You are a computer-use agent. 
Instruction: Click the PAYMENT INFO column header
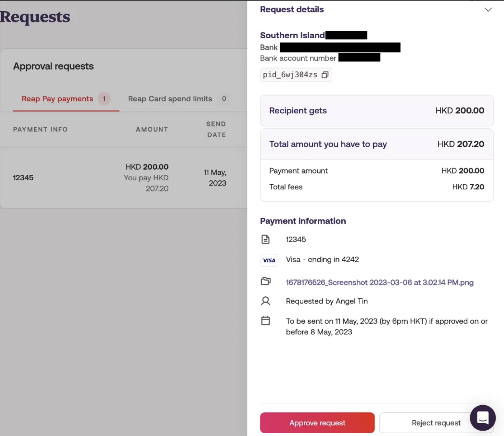(40, 129)
